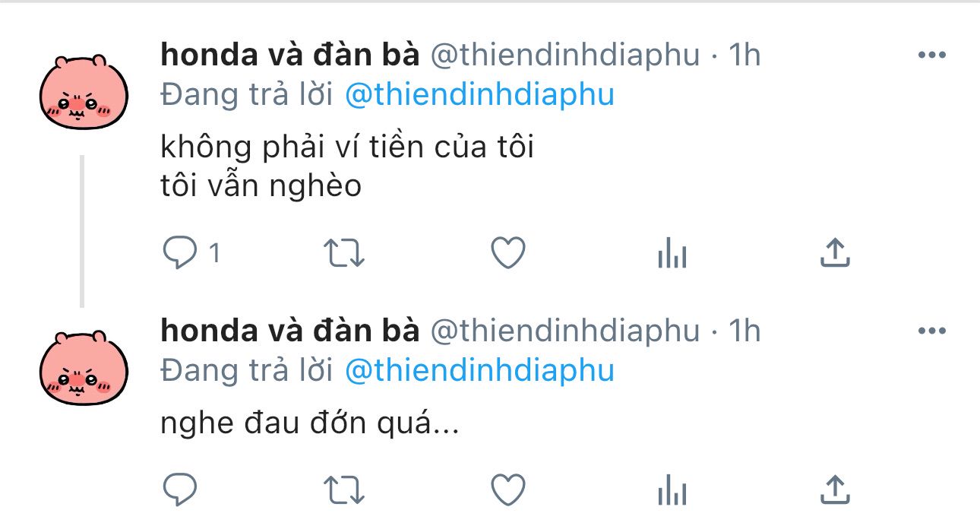Open the 1h timestamp of first tweet

pyautogui.click(x=744, y=55)
